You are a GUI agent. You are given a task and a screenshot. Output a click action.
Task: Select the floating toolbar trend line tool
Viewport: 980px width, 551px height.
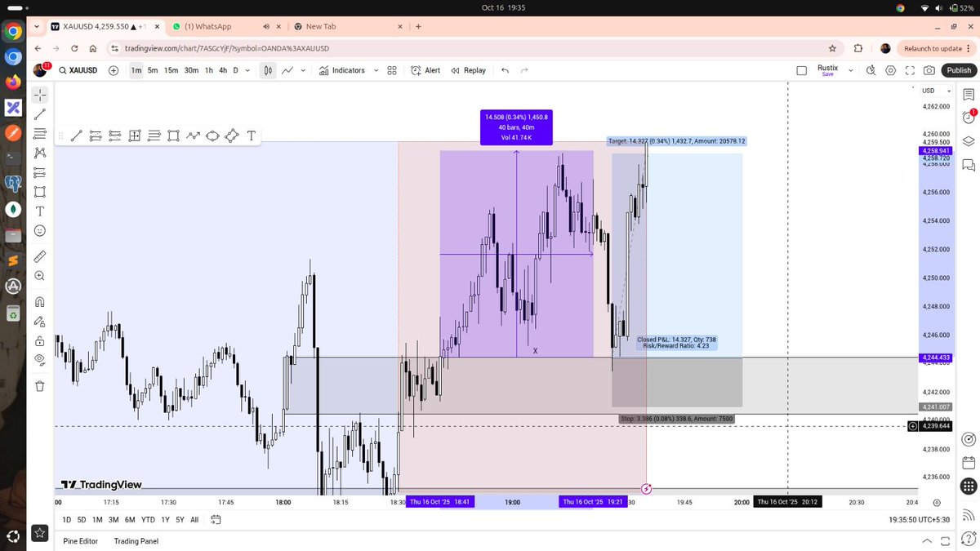tap(76, 136)
